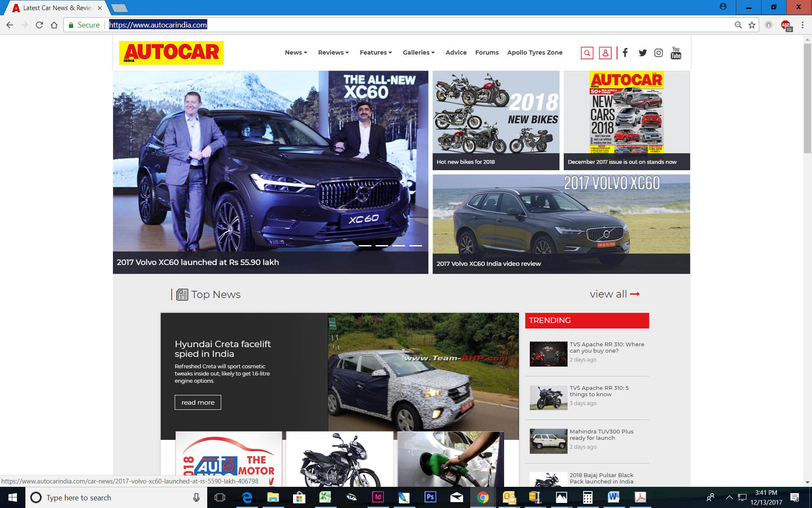This screenshot has width=812, height=508.
Task: Open Autocar's YouTube channel icon
Action: [x=676, y=53]
